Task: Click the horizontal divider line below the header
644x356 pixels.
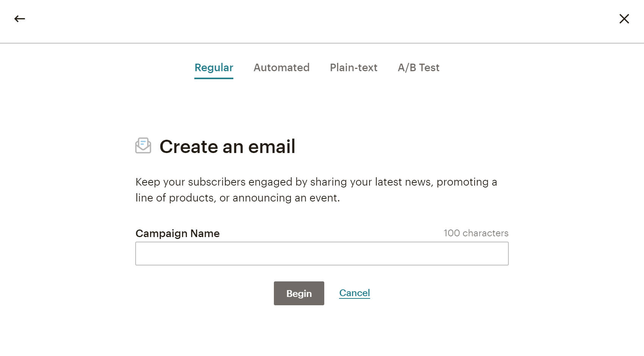Action: tap(322, 43)
